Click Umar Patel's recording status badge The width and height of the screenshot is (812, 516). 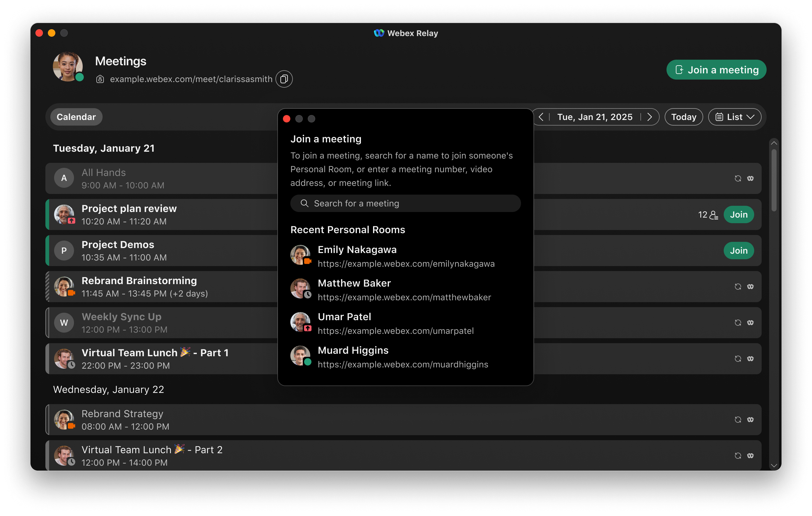(307, 329)
